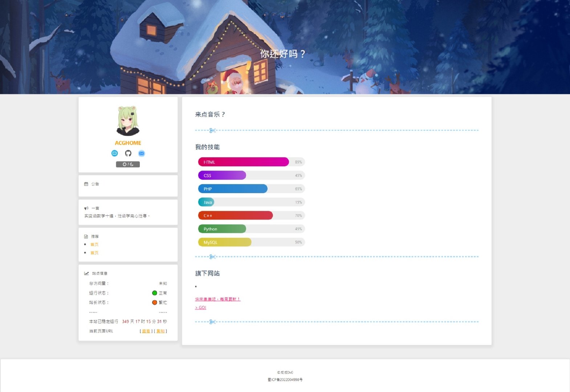Click the 繁忙 webmaster status text
Image resolution: width=570 pixels, height=392 pixels.
point(163,302)
